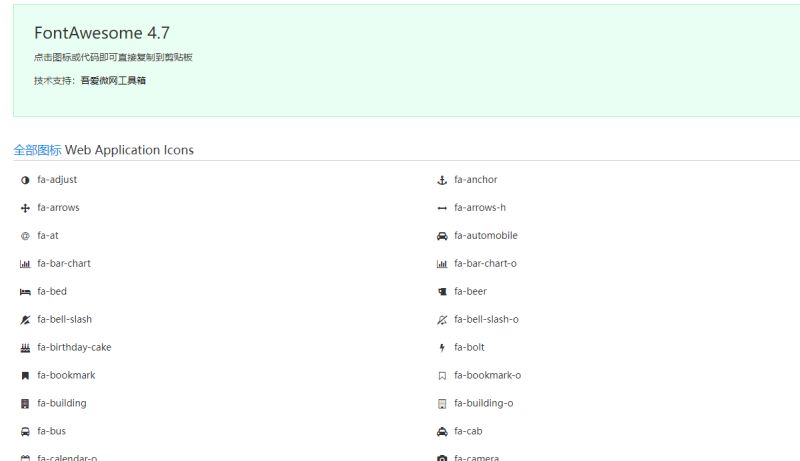The height and width of the screenshot is (461, 800).
Task: Copy the fa-bell-slash class name
Action: click(65, 320)
